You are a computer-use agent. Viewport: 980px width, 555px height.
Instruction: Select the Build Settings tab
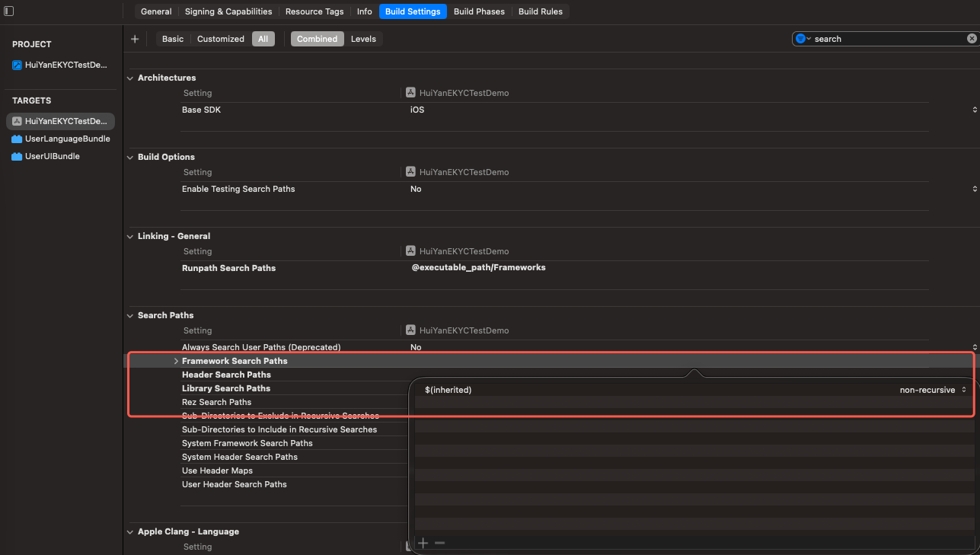tap(413, 11)
